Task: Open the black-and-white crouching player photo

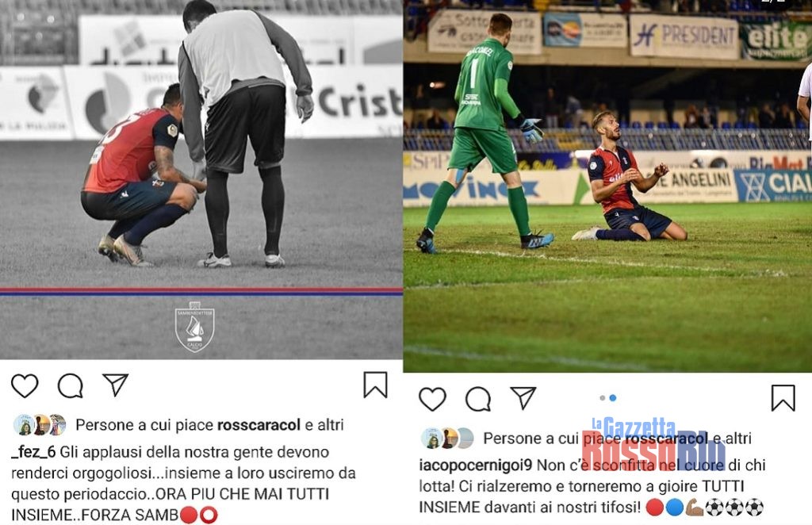Action: click(x=201, y=180)
